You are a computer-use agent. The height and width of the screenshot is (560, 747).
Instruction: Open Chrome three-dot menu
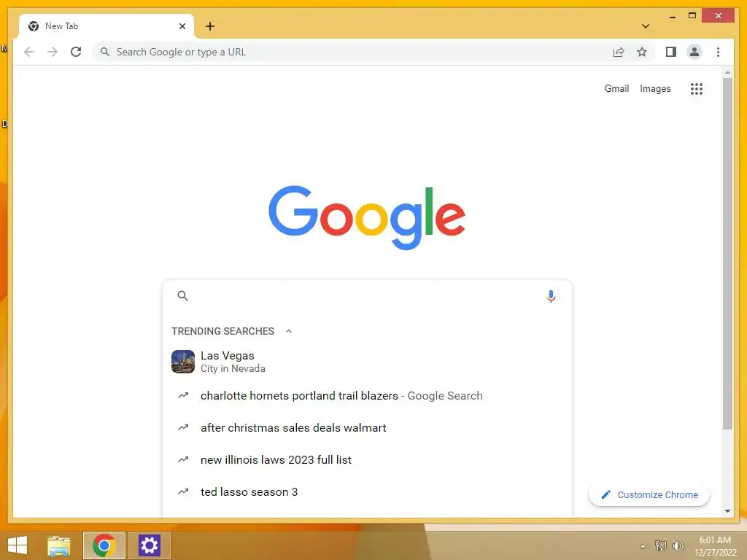tap(718, 52)
